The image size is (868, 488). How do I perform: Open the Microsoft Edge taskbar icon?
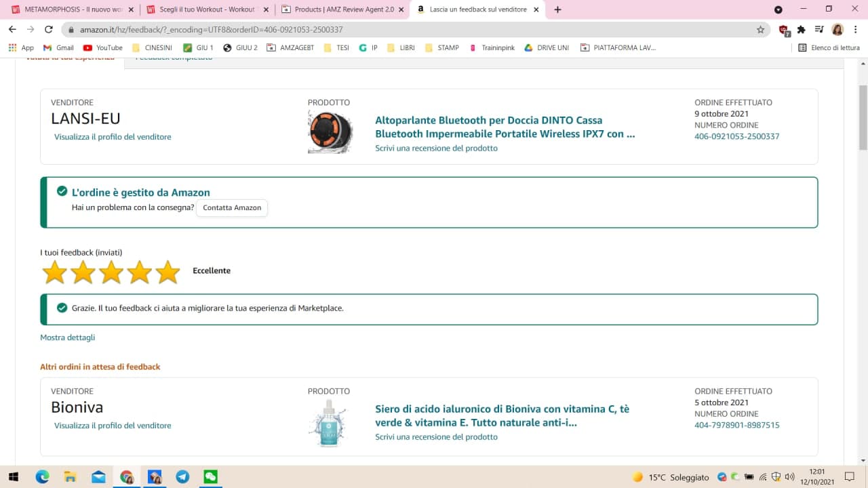pos(42,476)
